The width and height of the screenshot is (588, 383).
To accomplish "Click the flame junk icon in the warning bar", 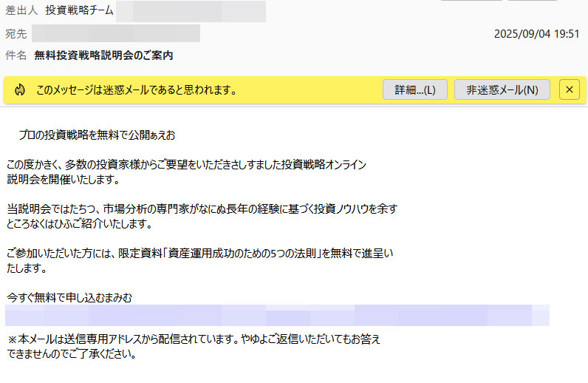I will (19, 89).
